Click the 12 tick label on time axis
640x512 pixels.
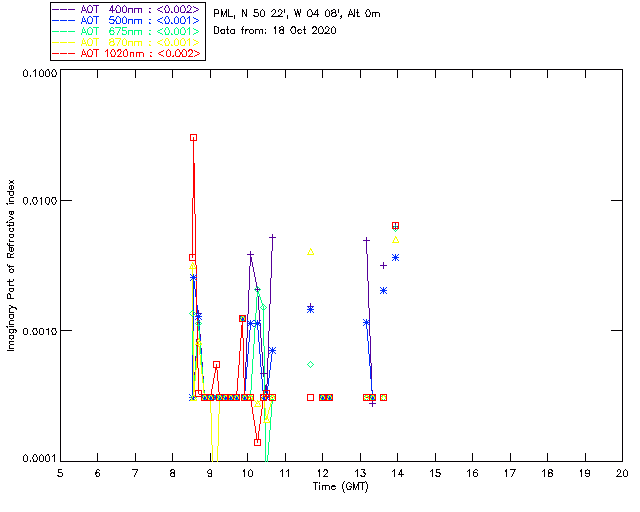tap(322, 473)
